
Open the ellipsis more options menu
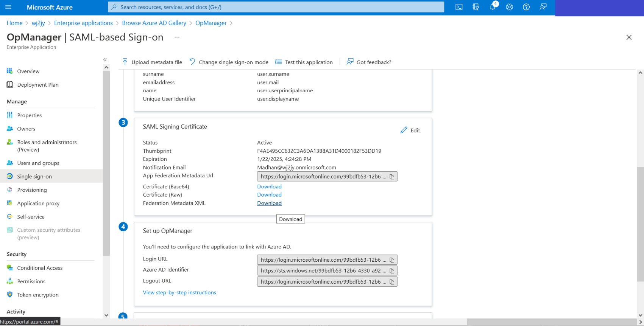point(177,37)
